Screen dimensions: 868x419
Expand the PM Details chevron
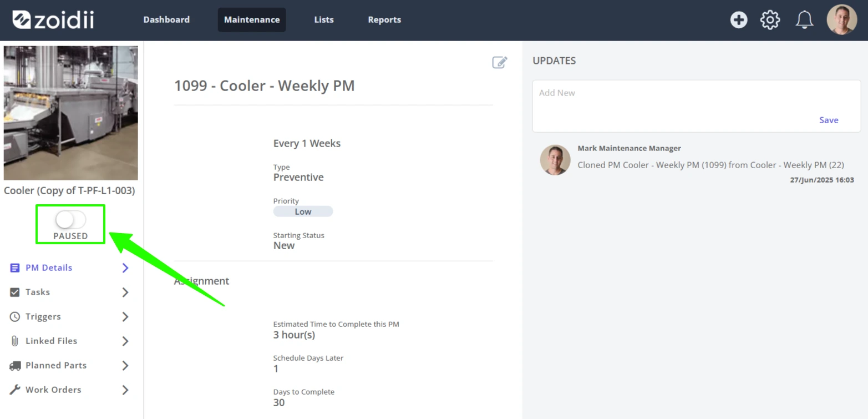(125, 267)
